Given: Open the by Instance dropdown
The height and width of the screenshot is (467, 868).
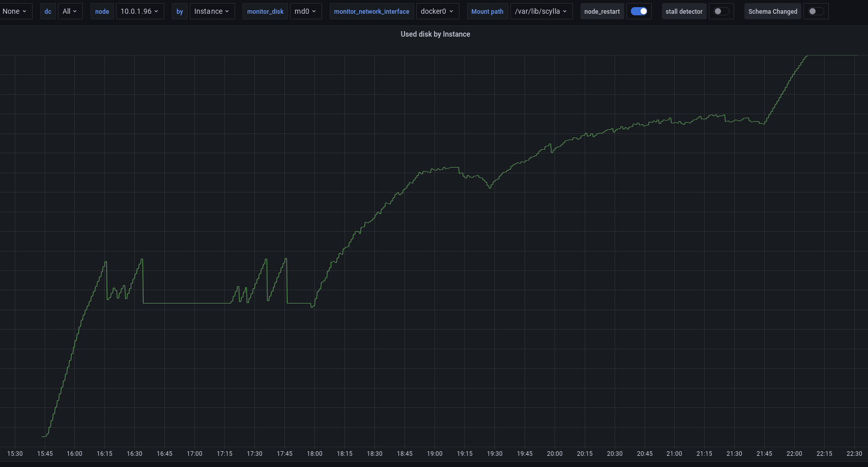Looking at the screenshot, I should pos(212,11).
